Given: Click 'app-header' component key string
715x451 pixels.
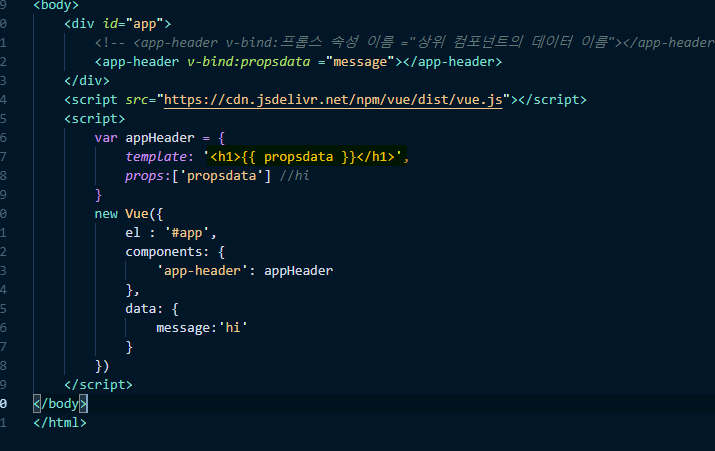Looking at the screenshot, I should click(x=202, y=271).
